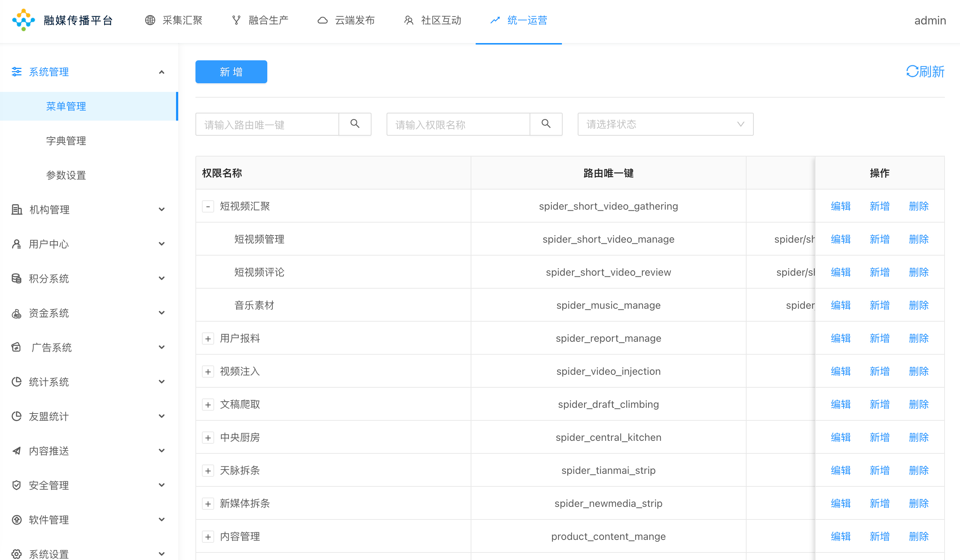Screen dimensions: 960x560
Task: Click the fork icon beside 融合生产
Action: click(236, 20)
